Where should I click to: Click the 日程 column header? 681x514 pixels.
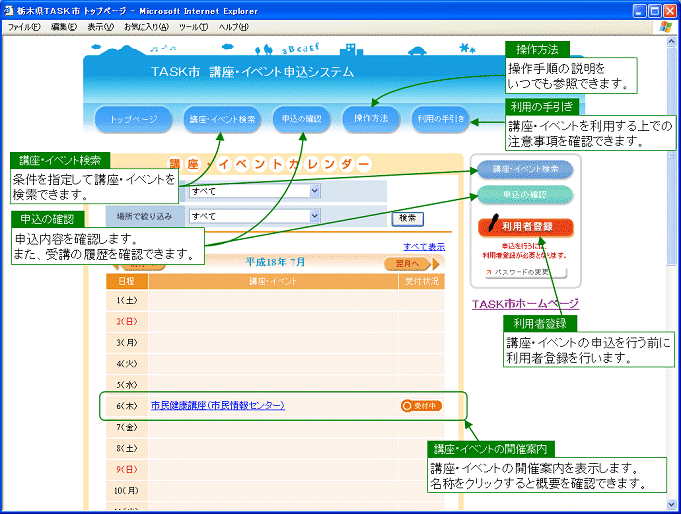[127, 281]
